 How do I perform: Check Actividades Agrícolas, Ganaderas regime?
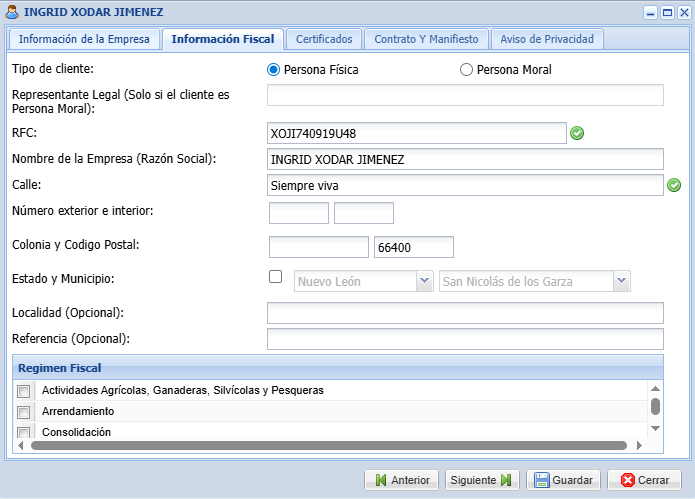point(24,391)
